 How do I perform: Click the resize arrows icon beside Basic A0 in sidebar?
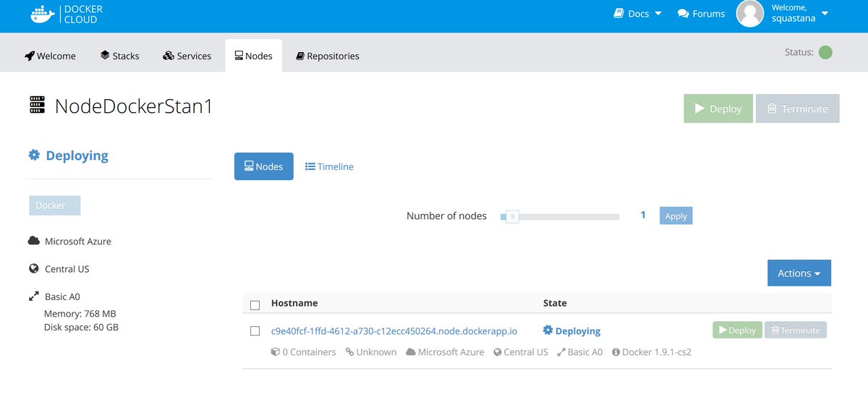[x=33, y=296]
